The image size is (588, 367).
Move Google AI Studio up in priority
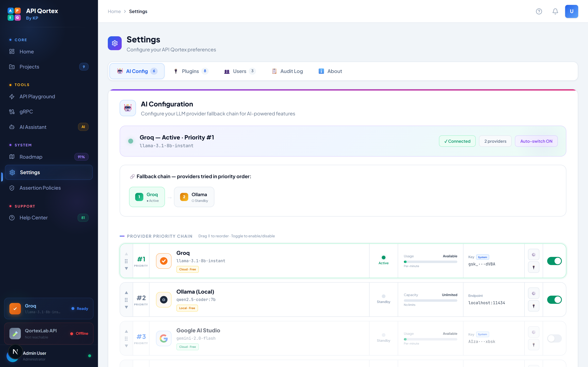[126, 331]
